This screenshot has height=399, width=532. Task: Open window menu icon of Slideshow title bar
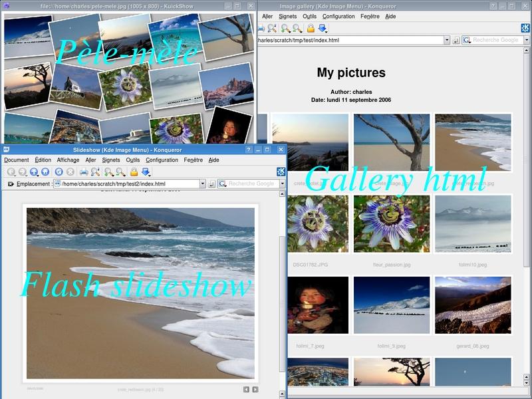(x=6, y=150)
